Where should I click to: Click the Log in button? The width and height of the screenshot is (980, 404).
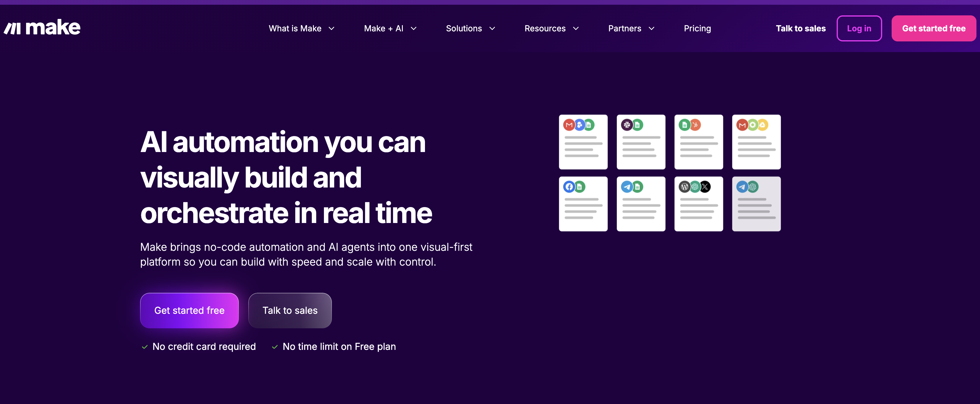[859, 29]
